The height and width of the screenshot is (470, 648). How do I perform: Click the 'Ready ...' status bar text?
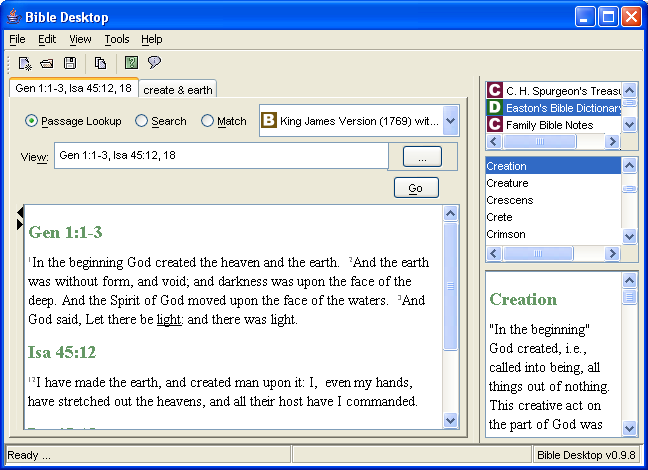pos(29,455)
